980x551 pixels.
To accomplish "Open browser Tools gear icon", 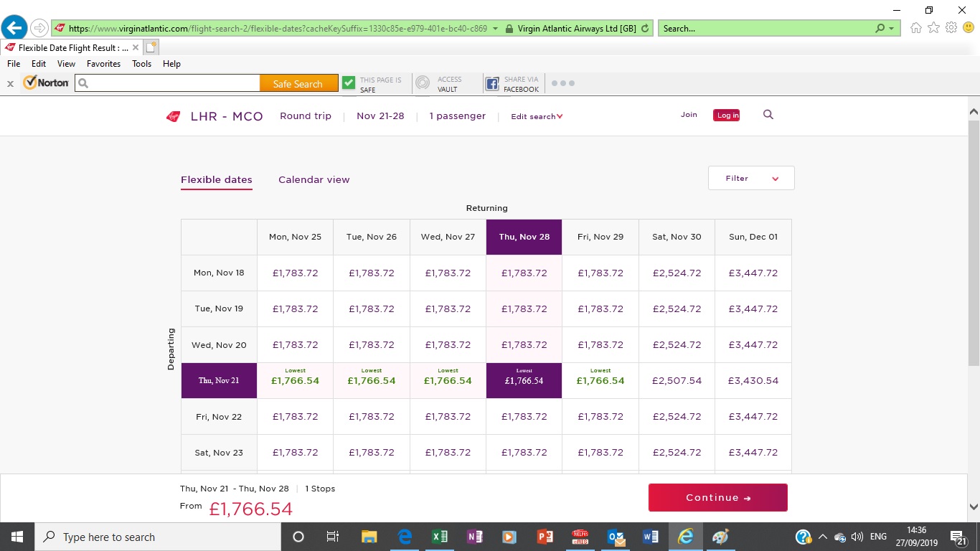I will (951, 28).
